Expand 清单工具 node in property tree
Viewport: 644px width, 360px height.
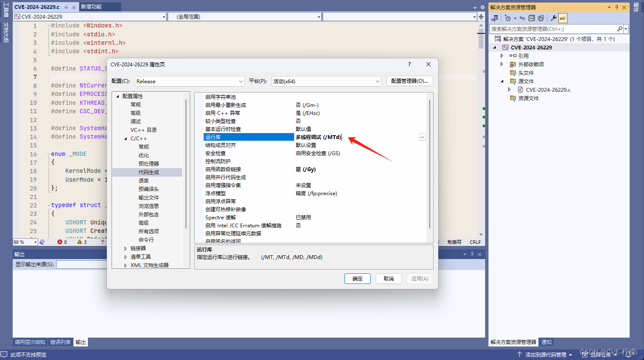tap(126, 256)
